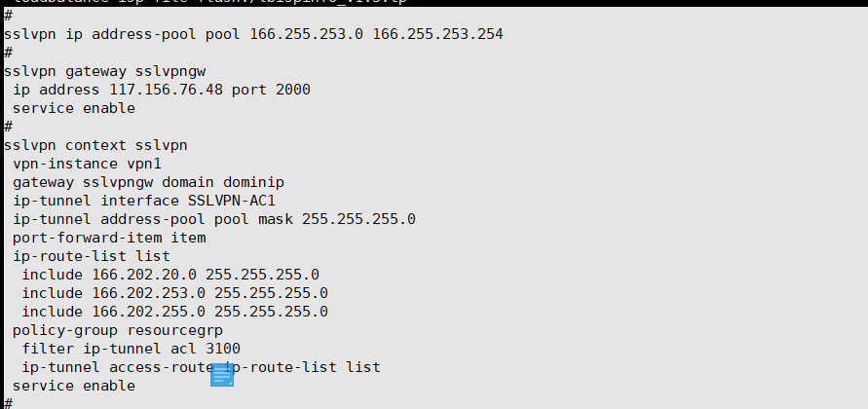Click the "vpn-instance vpn1" line
868x409 pixels.
[x=87, y=164]
